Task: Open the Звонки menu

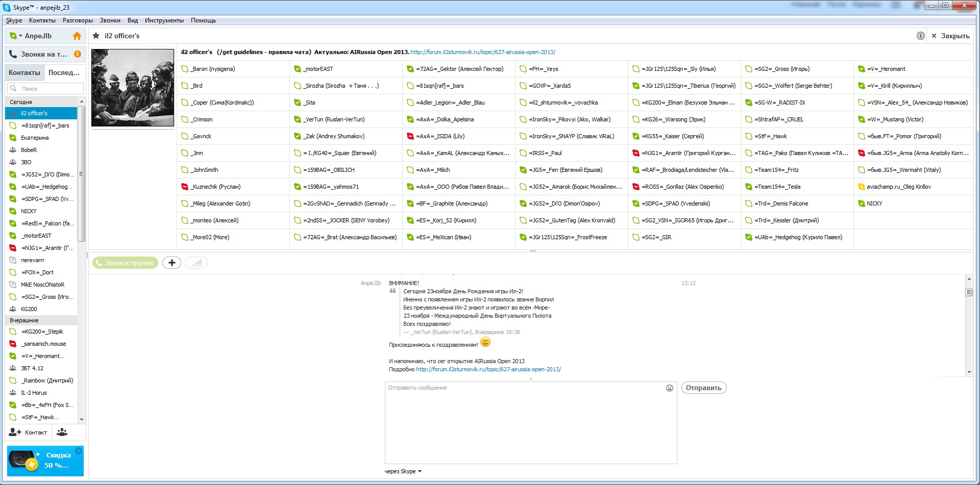Action: coord(110,20)
